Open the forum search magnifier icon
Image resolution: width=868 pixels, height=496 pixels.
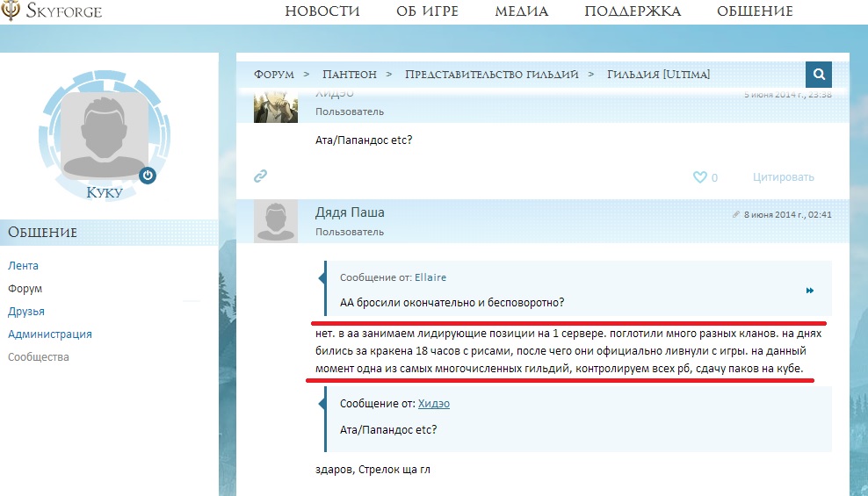click(x=819, y=74)
